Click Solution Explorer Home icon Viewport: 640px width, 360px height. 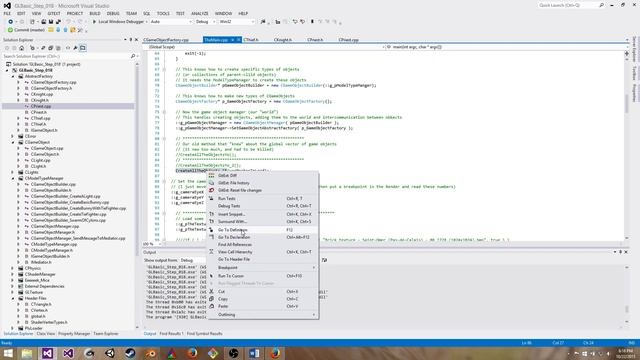(22, 48)
